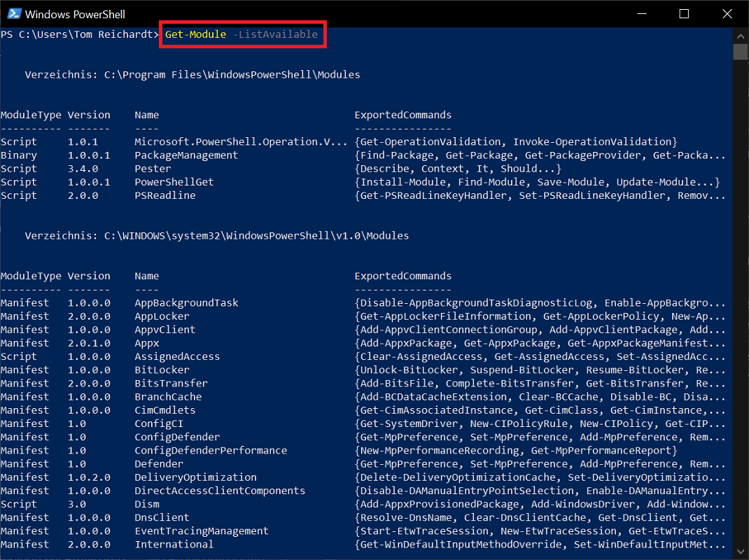Image resolution: width=749 pixels, height=560 pixels.
Task: Click the Program Files Modules directory path
Action: click(x=232, y=74)
